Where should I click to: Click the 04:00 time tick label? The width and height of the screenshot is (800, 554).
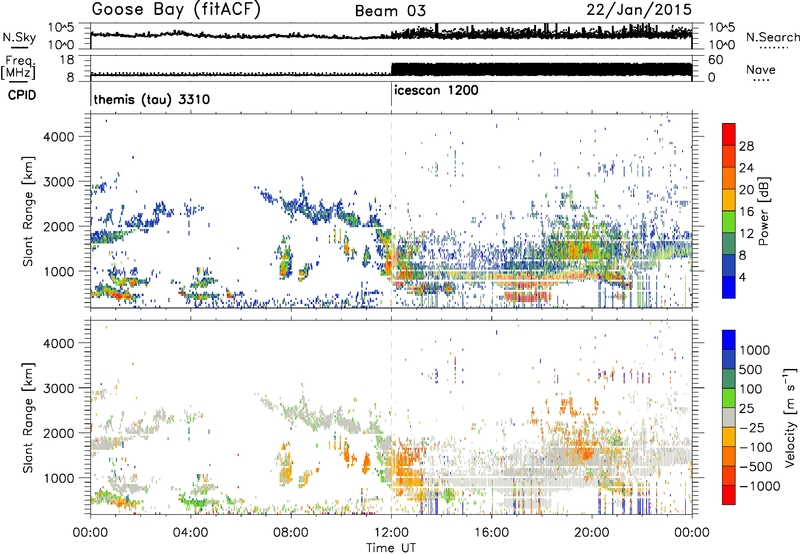pyautogui.click(x=190, y=533)
